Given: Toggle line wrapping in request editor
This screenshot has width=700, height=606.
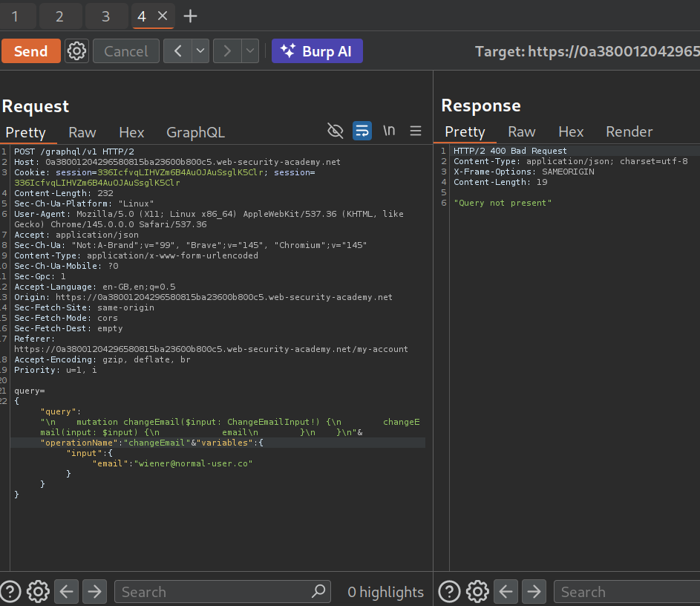Looking at the screenshot, I should tap(362, 131).
